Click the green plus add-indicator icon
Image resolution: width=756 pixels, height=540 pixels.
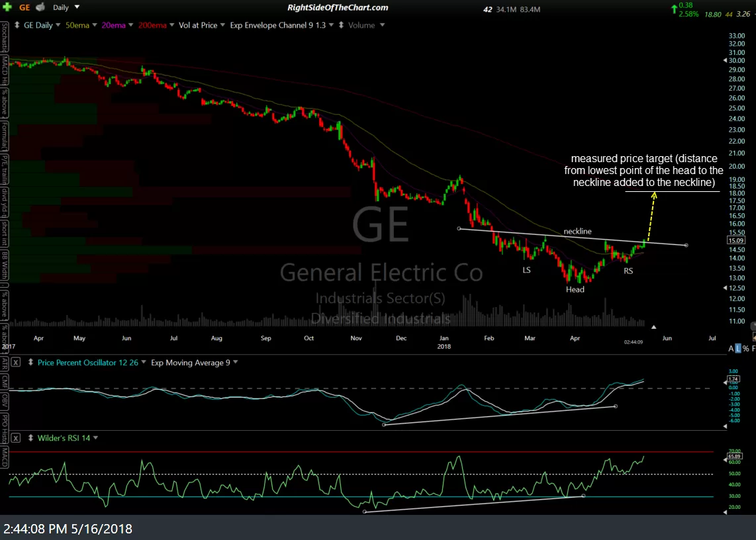tap(7, 7)
